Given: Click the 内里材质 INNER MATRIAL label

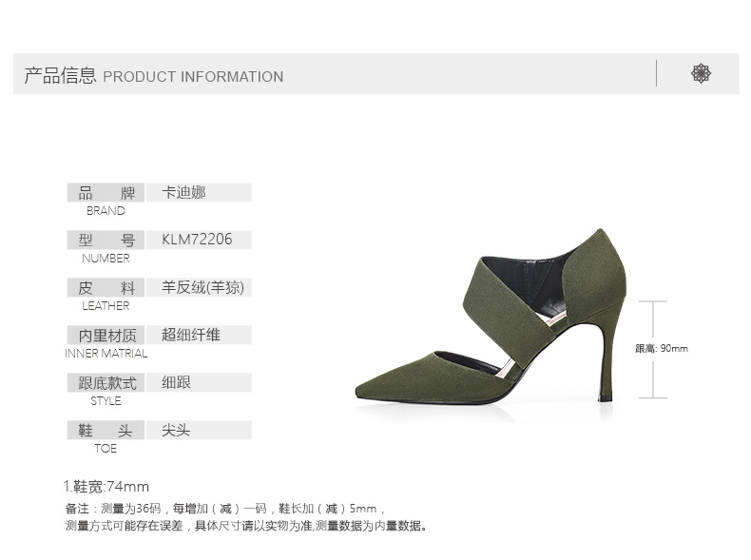Looking at the screenshot, I should click(106, 342).
